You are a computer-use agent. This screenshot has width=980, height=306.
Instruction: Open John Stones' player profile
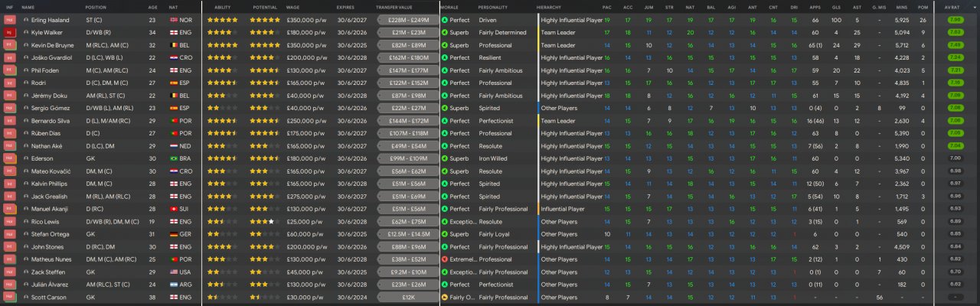(x=46, y=247)
